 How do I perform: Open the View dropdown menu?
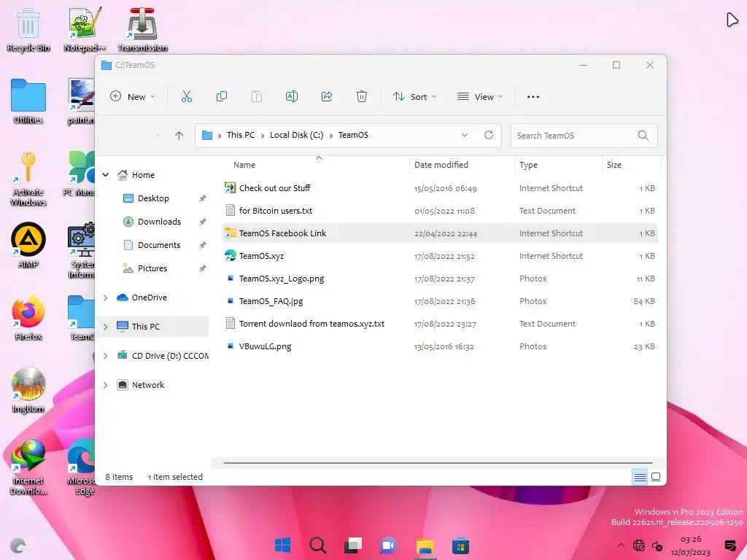click(x=480, y=97)
